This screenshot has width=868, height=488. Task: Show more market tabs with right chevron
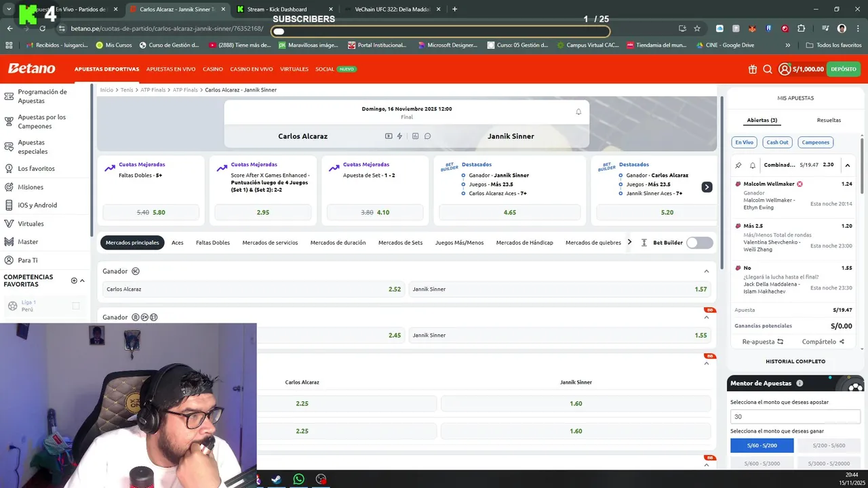[x=629, y=242]
